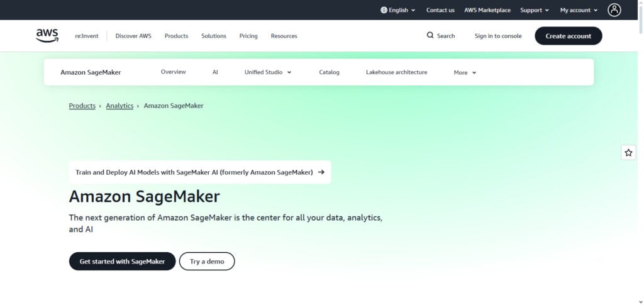Viewport: 644px width, 305px height.
Task: Click the Amazon SageMaker nav title
Action: coord(91,73)
